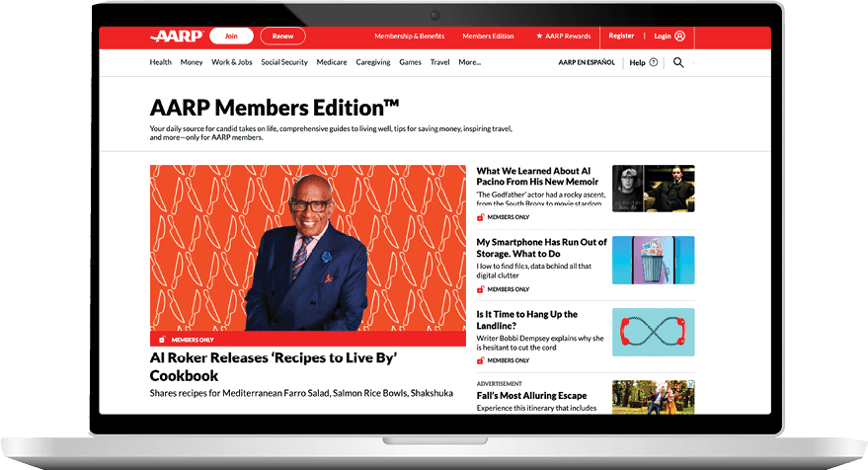Open the Games menu
The height and width of the screenshot is (470, 868).
[x=410, y=62]
